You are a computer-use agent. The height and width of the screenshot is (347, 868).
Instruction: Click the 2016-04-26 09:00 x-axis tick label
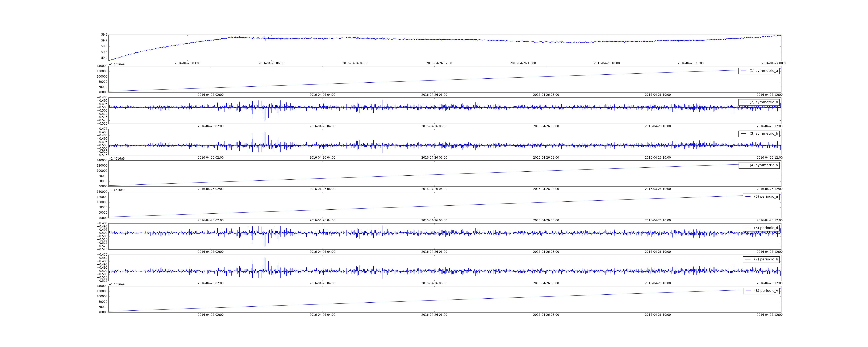355,63
